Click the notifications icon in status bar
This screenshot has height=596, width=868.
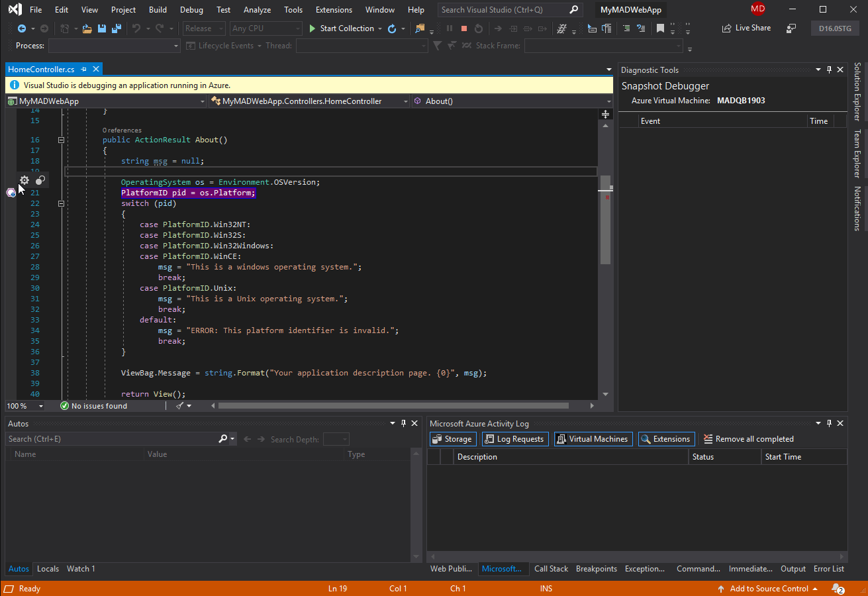(x=838, y=589)
